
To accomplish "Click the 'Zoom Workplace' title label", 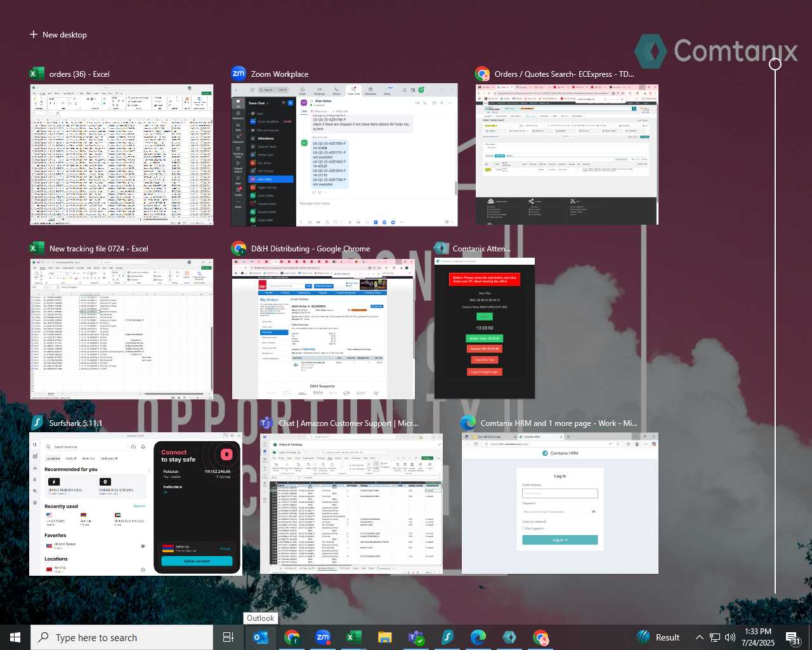I will click(x=280, y=74).
